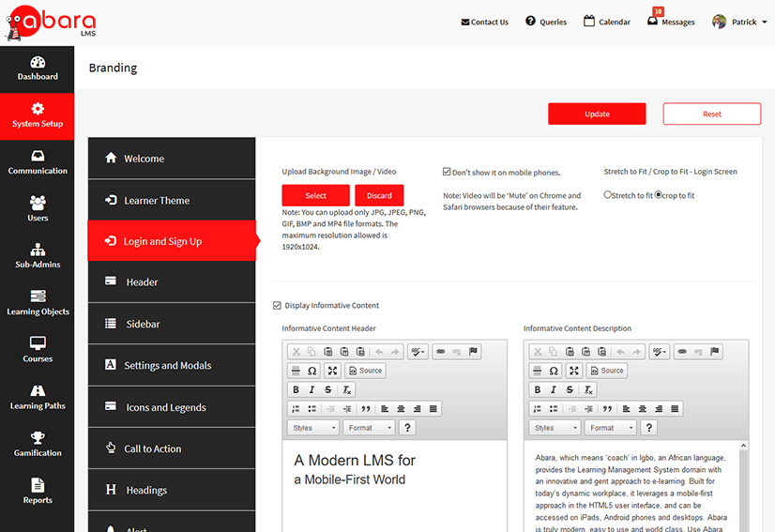Expand the Patrick user menu
Screen dimensions: 775x532
pyautogui.click(x=740, y=22)
